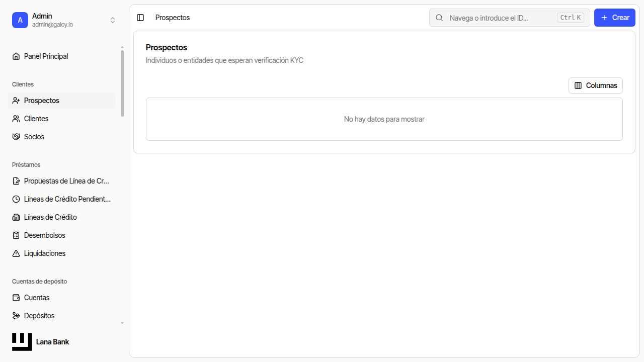Click the Panel Principal home icon
644x362 pixels.
point(16,56)
